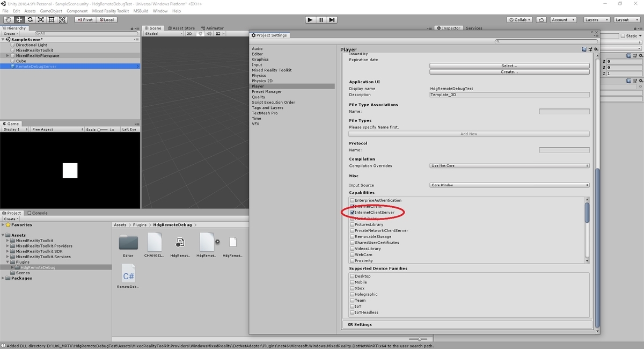The height and width of the screenshot is (349, 644).
Task: Open the Component menu
Action: (x=77, y=11)
